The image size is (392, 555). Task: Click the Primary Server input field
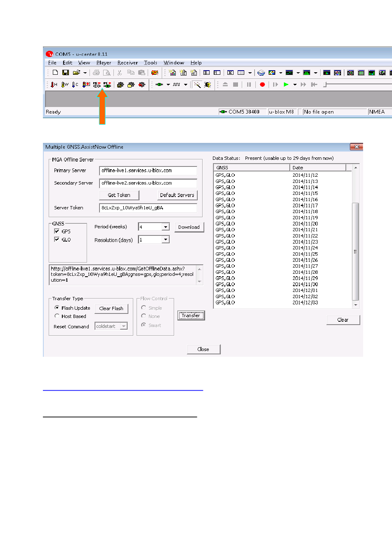[148, 171]
